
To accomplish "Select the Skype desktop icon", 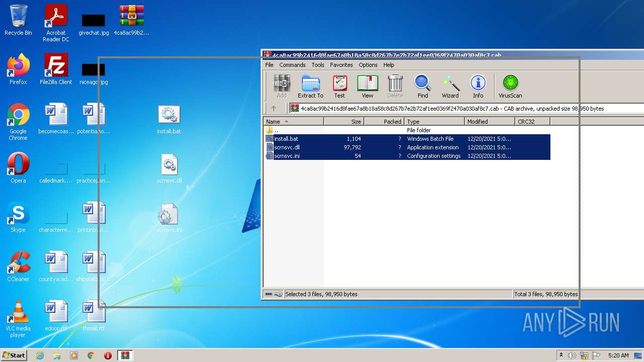I will point(18,217).
